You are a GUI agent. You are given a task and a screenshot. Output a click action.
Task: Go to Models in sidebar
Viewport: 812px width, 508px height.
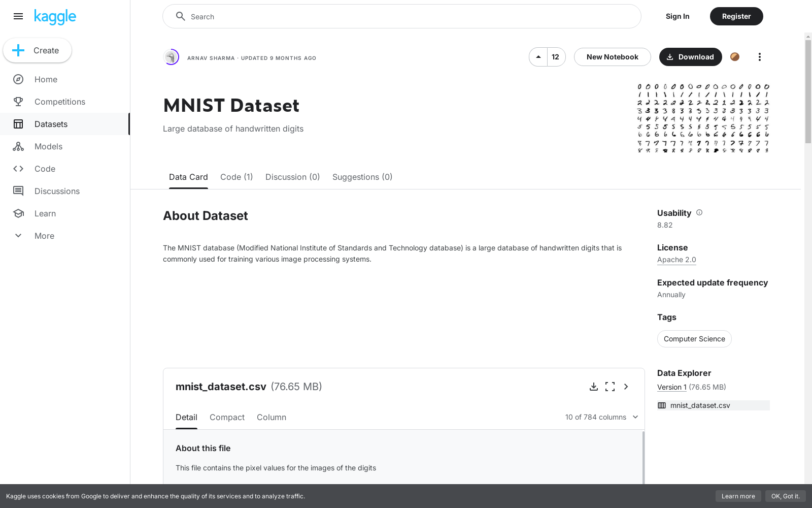point(65,146)
